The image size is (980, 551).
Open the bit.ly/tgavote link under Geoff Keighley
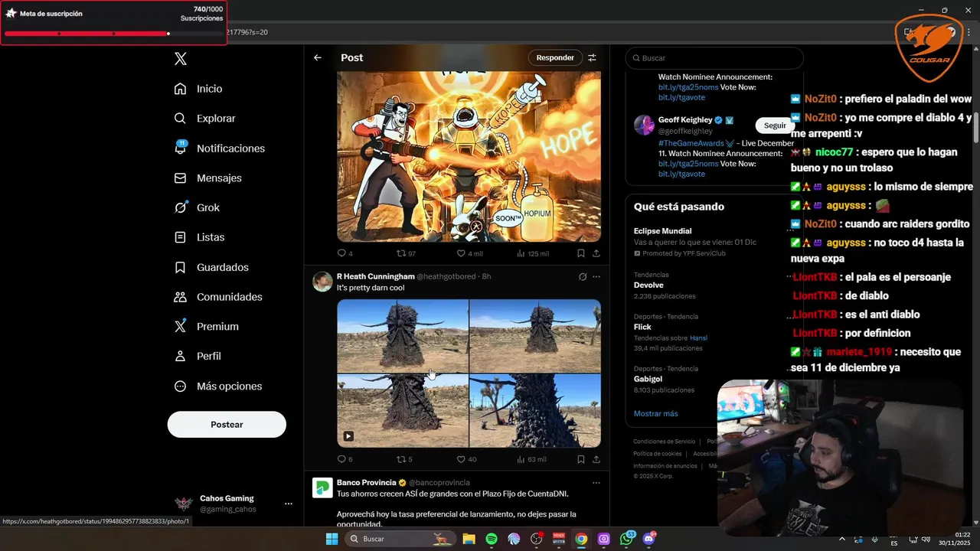pyautogui.click(x=681, y=174)
